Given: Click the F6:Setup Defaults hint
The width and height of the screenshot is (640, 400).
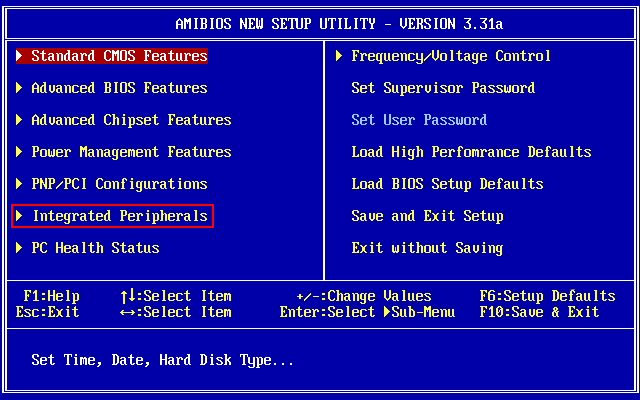Looking at the screenshot, I should (548, 296).
